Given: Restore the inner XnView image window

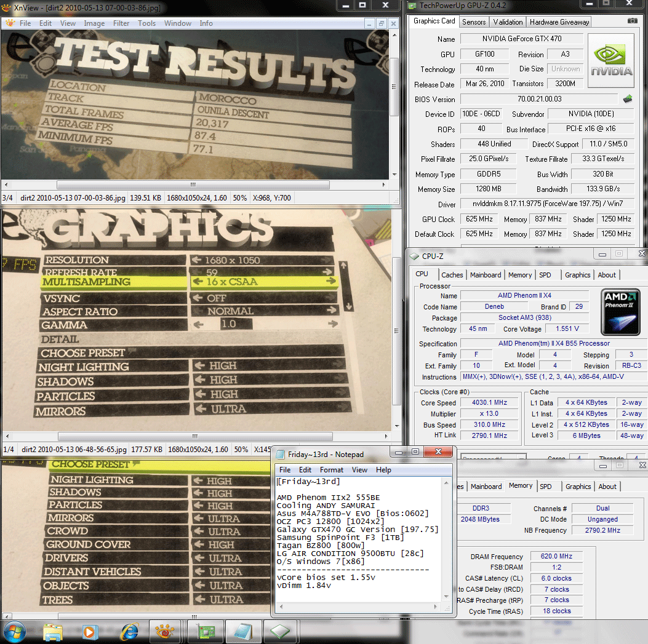Looking at the screenshot, I should [382, 24].
